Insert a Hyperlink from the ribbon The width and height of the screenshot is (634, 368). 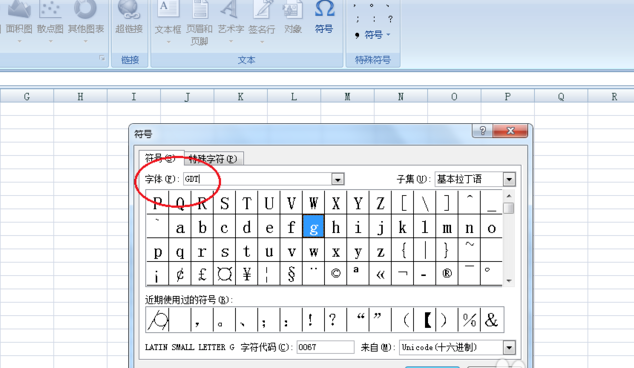pos(129,18)
